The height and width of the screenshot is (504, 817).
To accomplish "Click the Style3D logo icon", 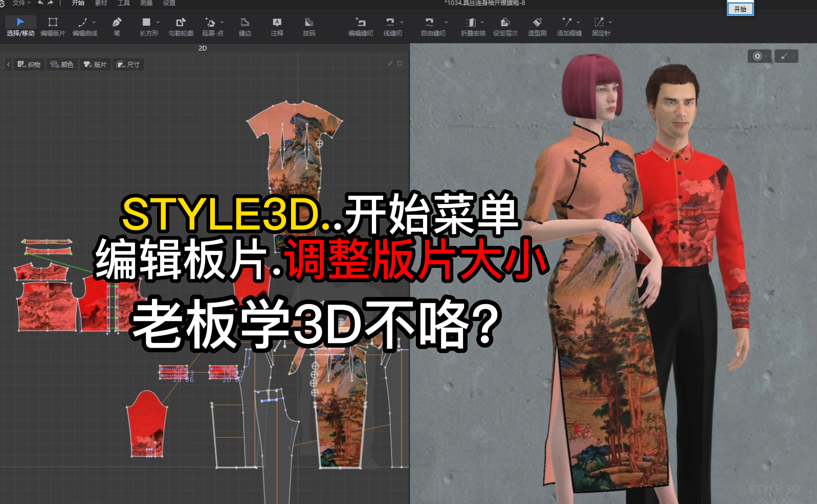I will 3,3.
